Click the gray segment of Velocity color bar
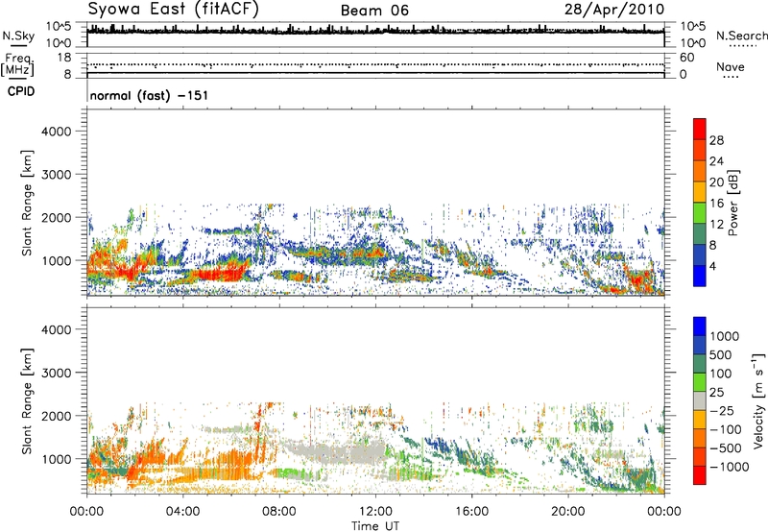The width and height of the screenshot is (768, 532). tap(700, 401)
